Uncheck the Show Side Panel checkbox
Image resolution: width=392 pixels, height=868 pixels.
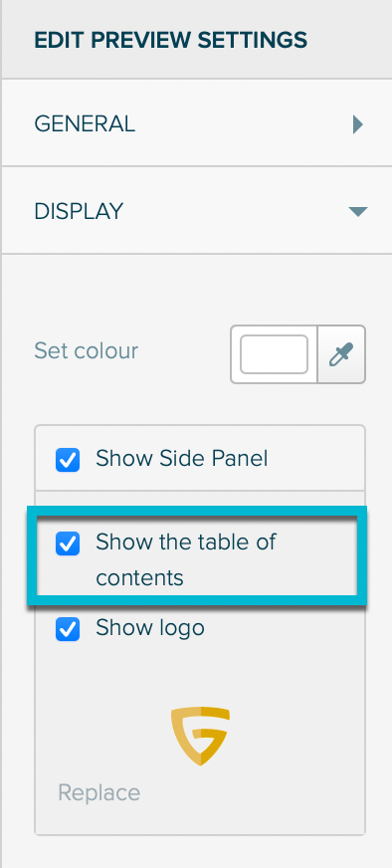pos(68,460)
